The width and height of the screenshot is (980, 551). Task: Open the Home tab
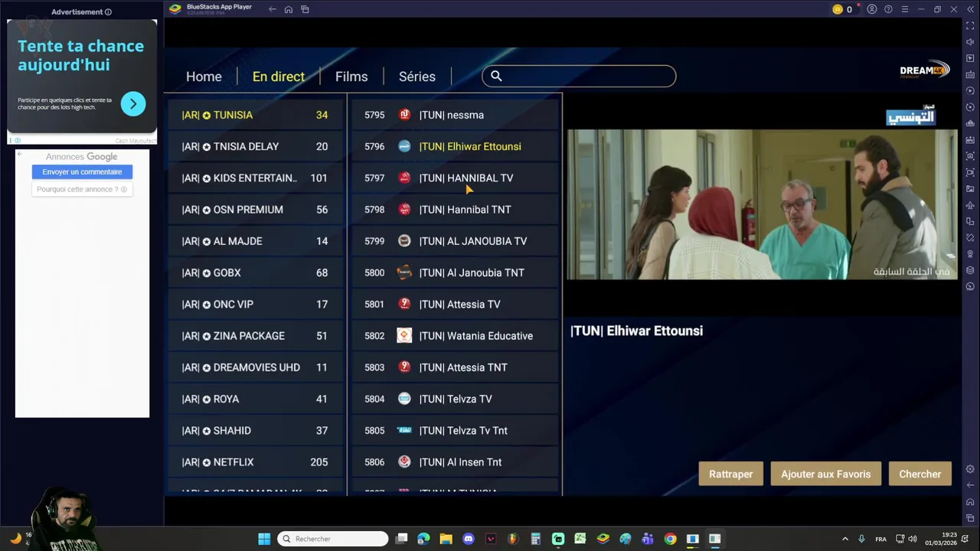[204, 77]
